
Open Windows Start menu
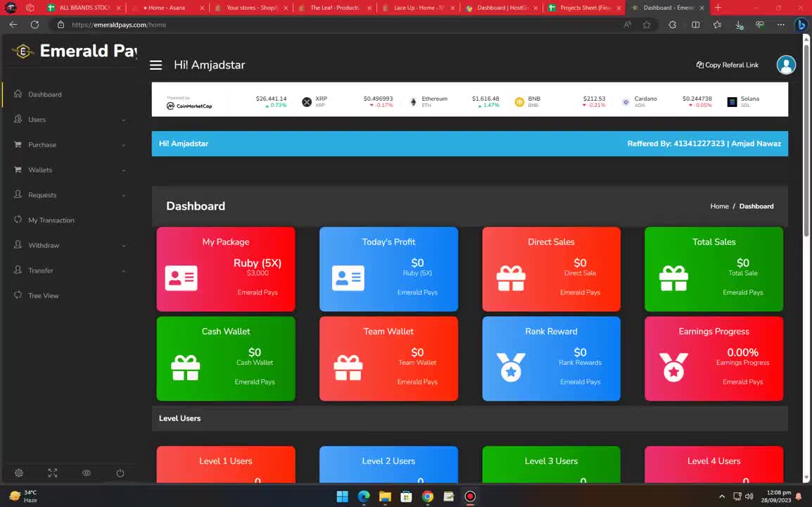coord(342,496)
